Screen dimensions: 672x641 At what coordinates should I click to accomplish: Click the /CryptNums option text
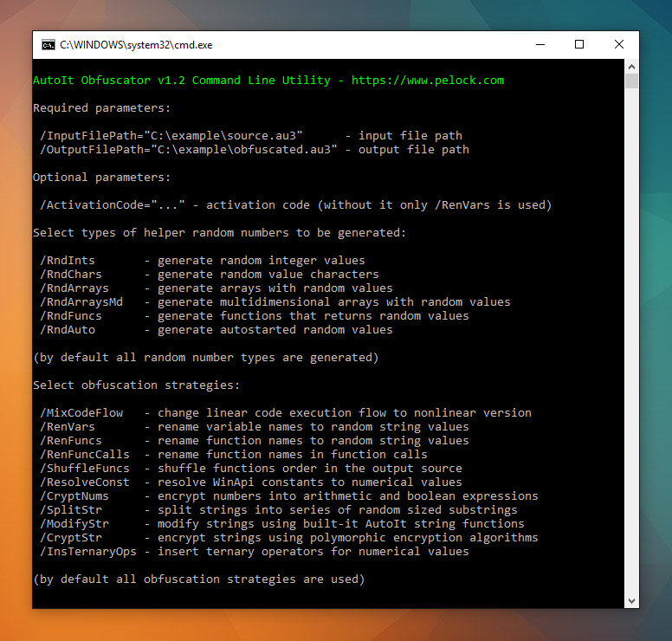click(74, 496)
